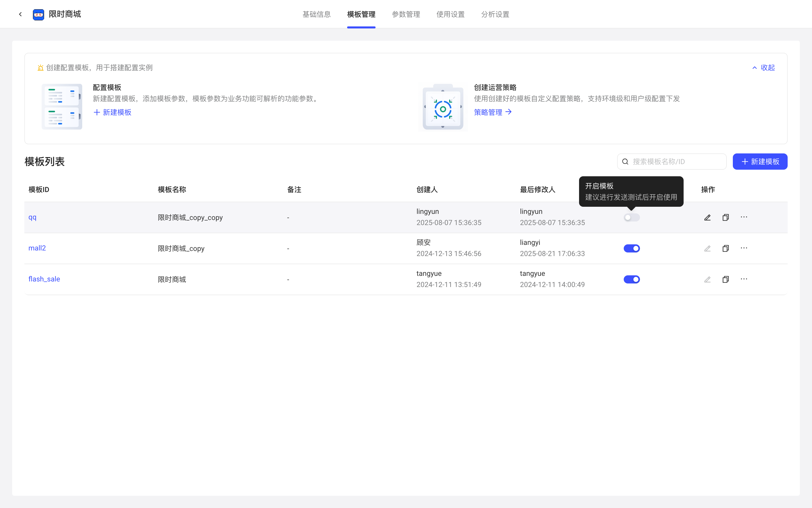Click the 限时商城 page title
The image size is (812, 508).
65,14
